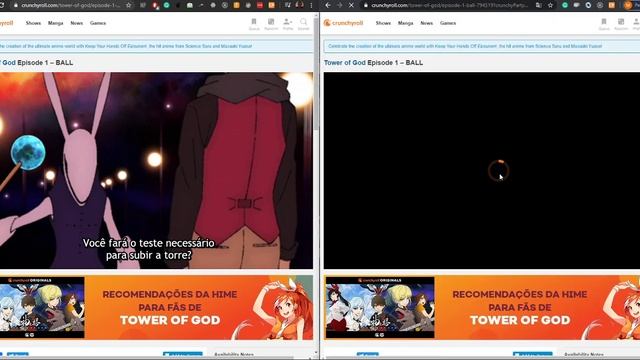The image size is (640, 360).
Task: Open Random icon in right Crunchyroll header
Action: pos(621,24)
